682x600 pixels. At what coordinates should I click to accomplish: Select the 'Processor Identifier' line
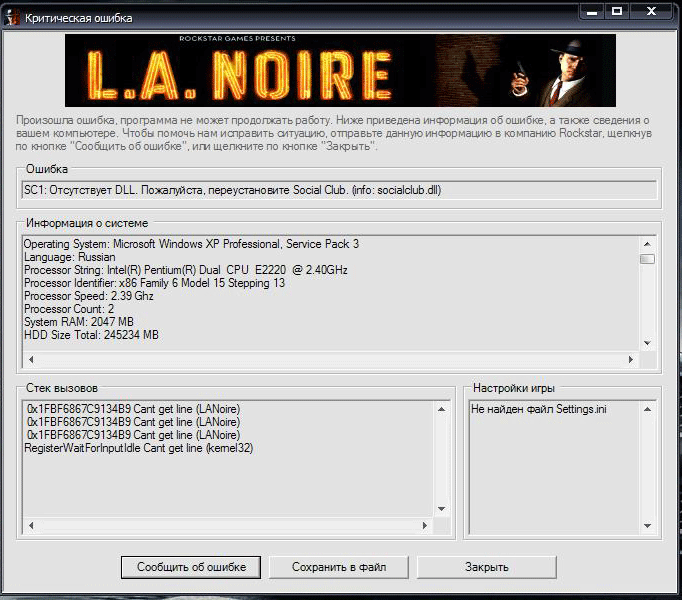coord(154,283)
